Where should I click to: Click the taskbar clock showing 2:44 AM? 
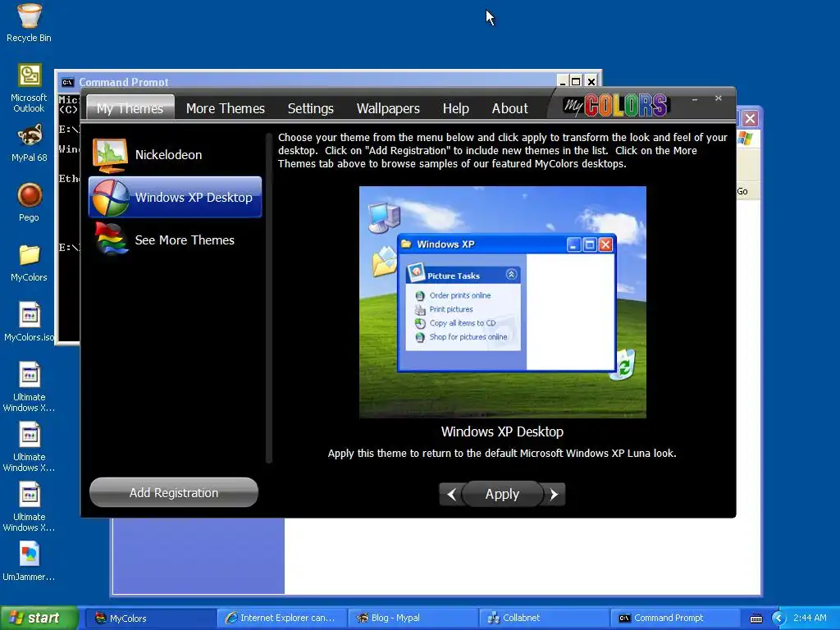810,619
